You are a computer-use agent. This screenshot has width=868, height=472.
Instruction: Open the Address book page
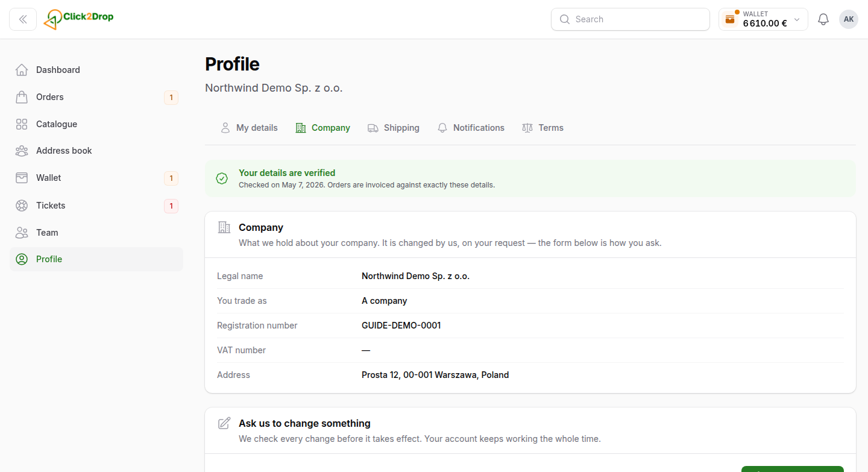pyautogui.click(x=96, y=151)
